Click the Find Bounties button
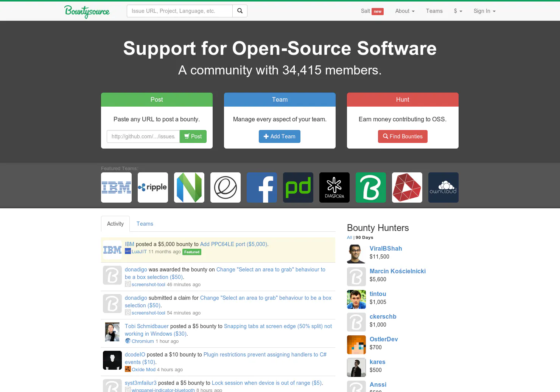 click(x=403, y=136)
